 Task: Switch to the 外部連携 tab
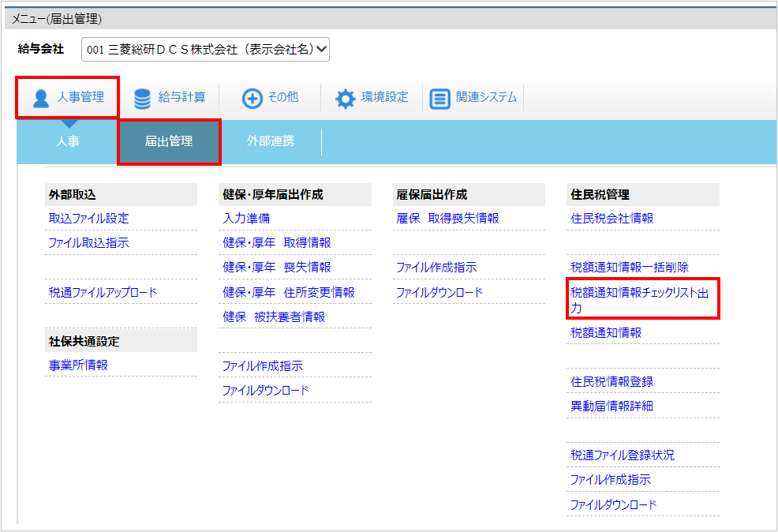pyautogui.click(x=271, y=141)
